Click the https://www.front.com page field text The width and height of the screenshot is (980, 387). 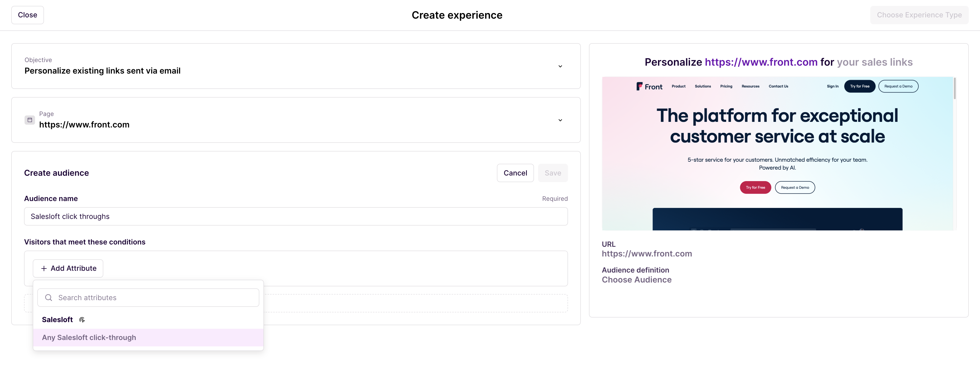(x=84, y=125)
